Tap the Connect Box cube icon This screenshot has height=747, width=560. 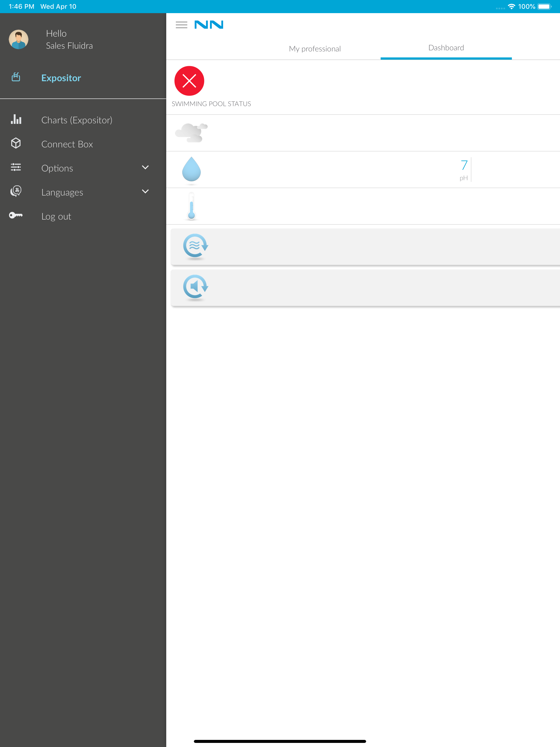(x=16, y=143)
